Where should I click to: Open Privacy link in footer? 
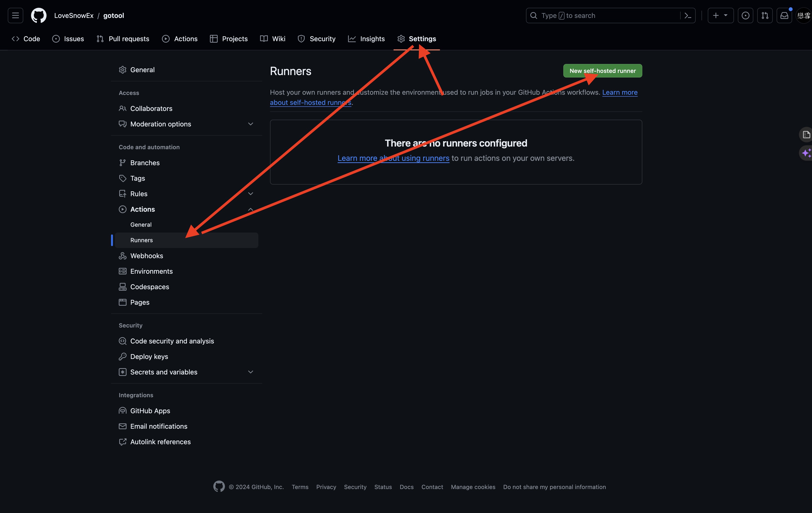coord(326,487)
